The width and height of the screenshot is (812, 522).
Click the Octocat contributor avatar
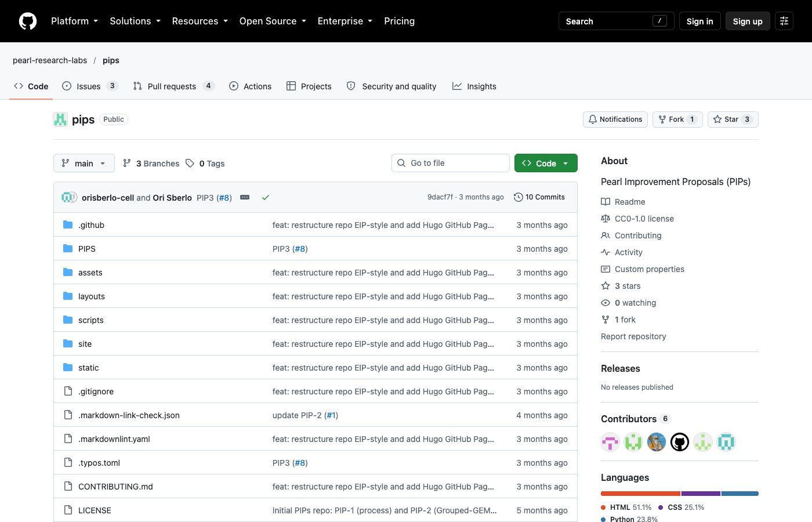tap(680, 442)
